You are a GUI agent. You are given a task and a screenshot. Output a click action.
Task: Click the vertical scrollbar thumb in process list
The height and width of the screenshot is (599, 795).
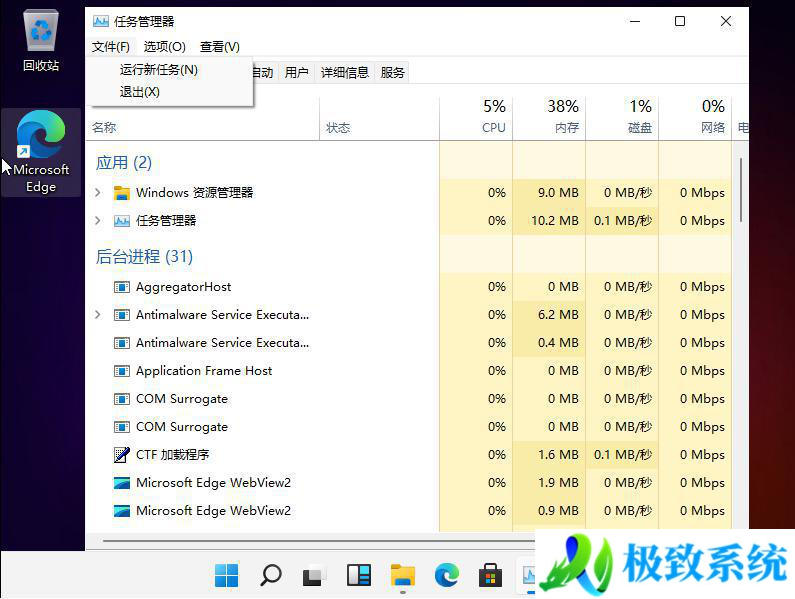coord(741,189)
